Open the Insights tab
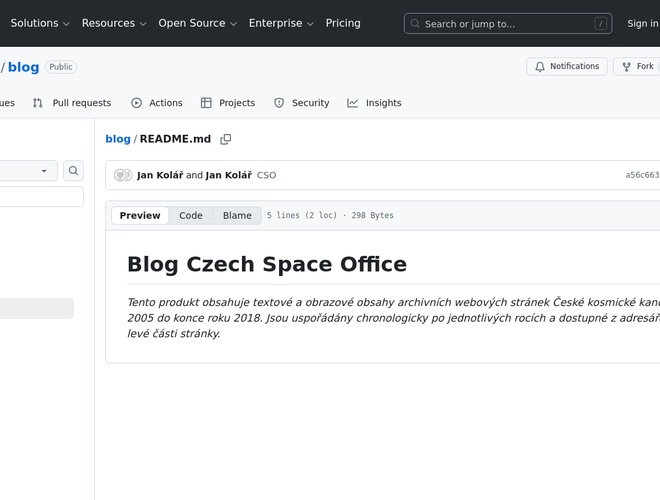The height and width of the screenshot is (500, 660). [374, 103]
